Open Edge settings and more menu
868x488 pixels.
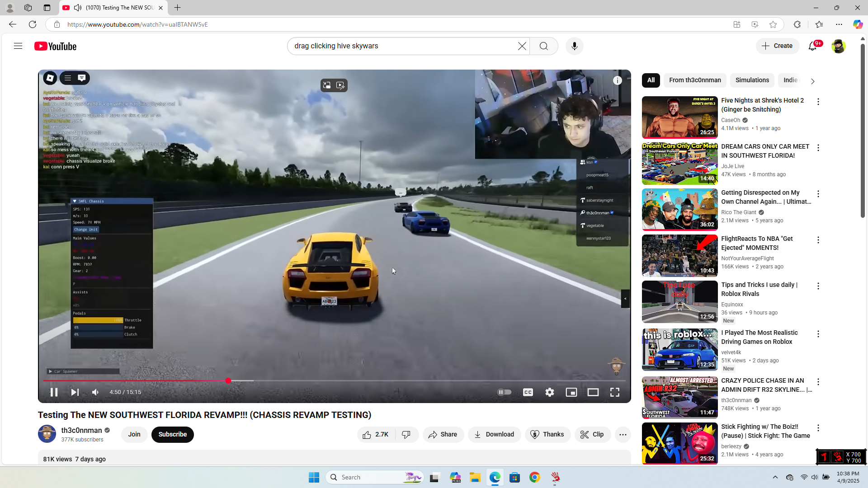pyautogui.click(x=839, y=24)
